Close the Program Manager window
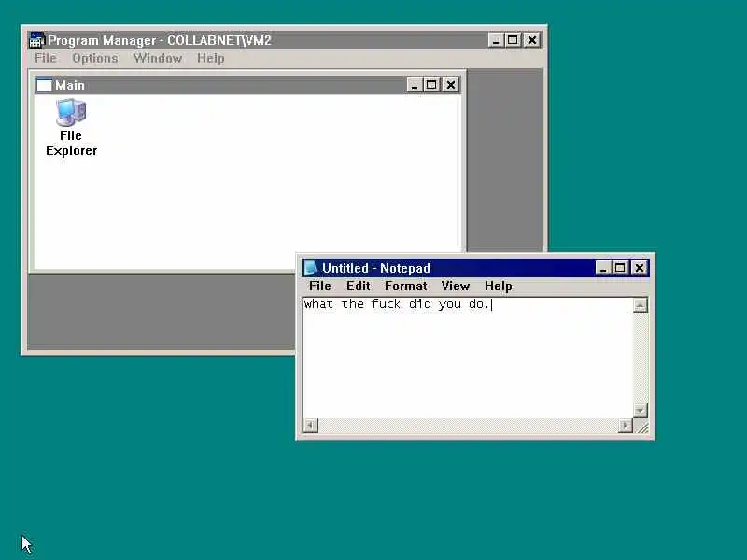This screenshot has height=560, width=747. (532, 40)
